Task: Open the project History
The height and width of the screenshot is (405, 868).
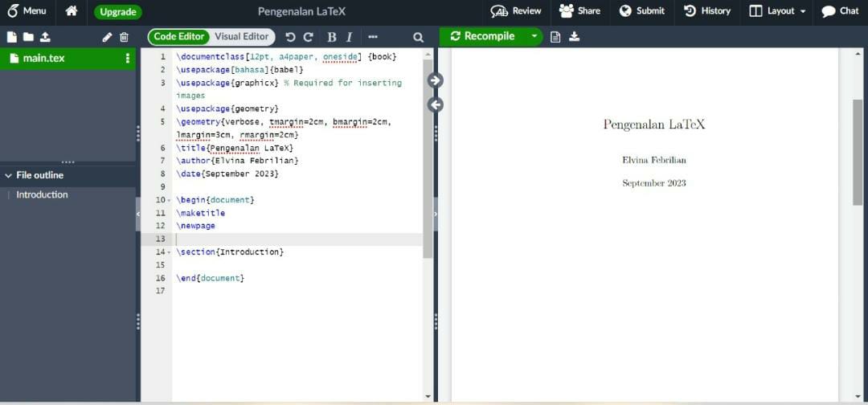Action: pos(707,11)
